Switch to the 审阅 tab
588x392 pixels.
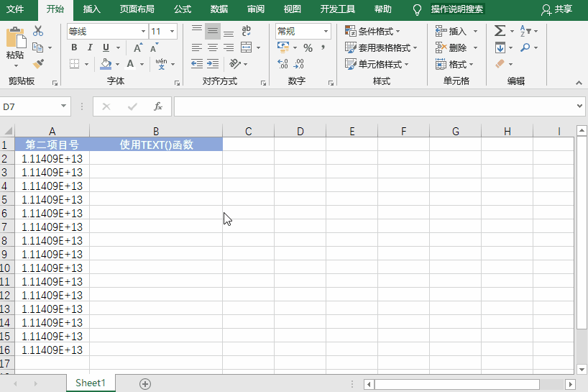256,9
